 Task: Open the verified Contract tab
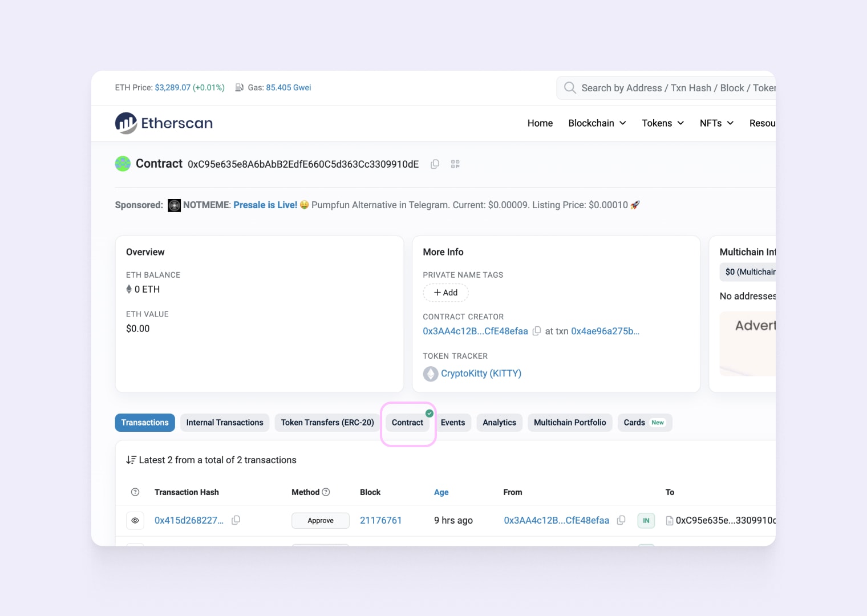coord(408,423)
